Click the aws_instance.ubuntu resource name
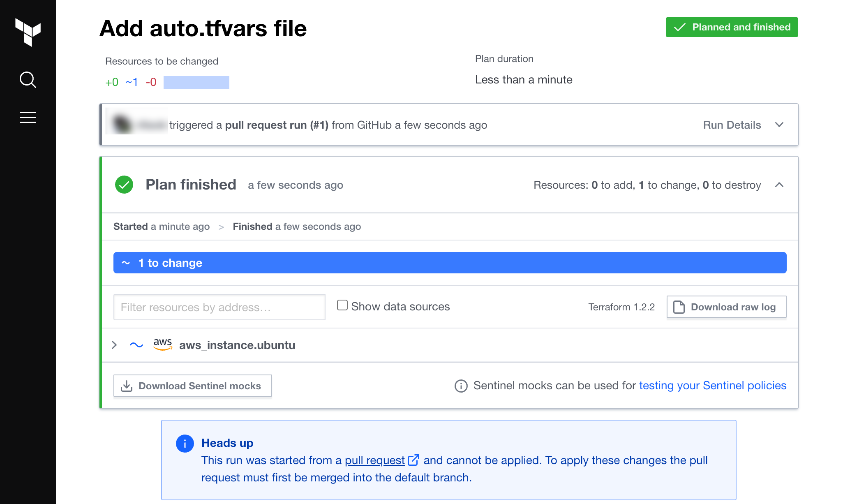843x504 pixels. (x=237, y=345)
